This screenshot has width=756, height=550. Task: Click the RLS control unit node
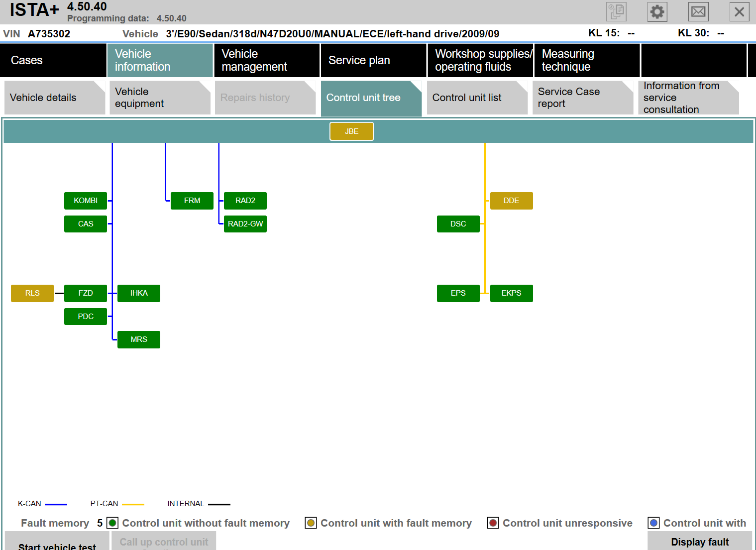32,293
